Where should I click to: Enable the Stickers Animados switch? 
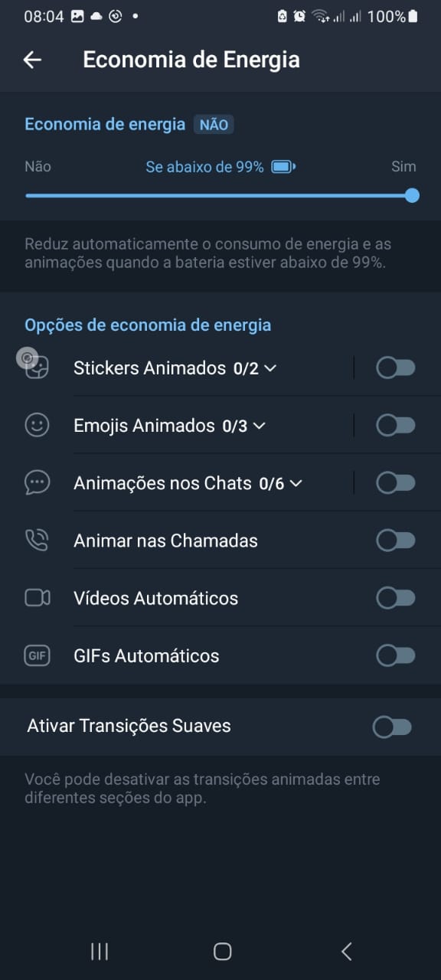[396, 368]
